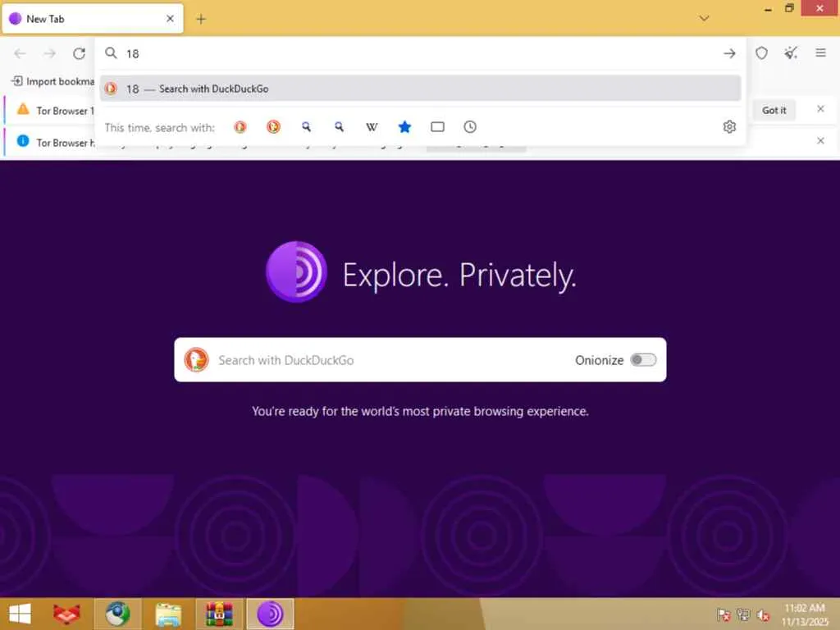Click the Tor Browser logo on page

296,272
